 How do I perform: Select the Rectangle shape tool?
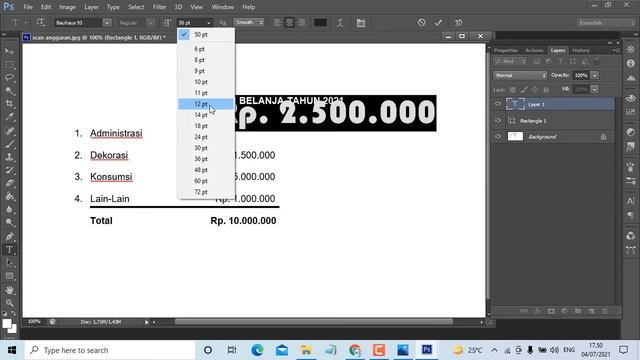9,276
